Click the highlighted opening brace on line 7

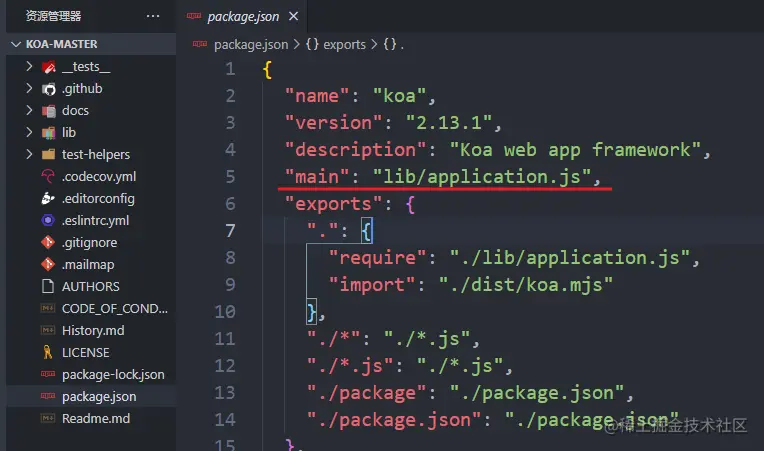click(366, 230)
